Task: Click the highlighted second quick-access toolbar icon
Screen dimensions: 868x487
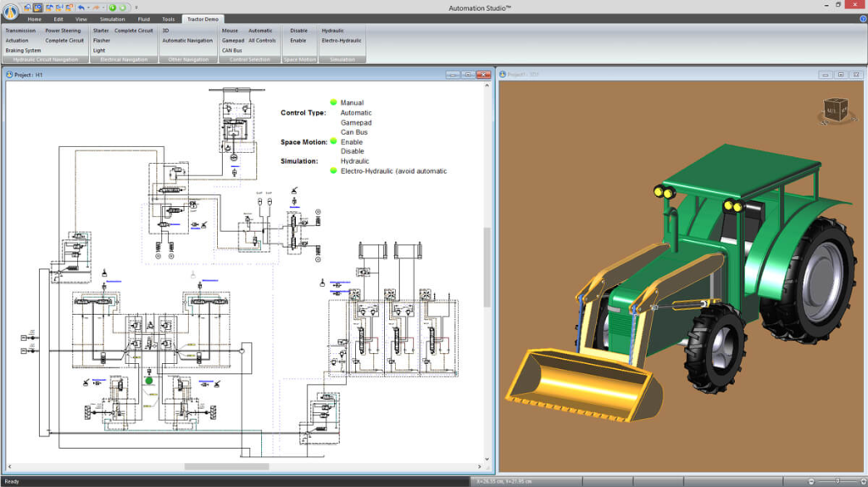Action: click(37, 8)
